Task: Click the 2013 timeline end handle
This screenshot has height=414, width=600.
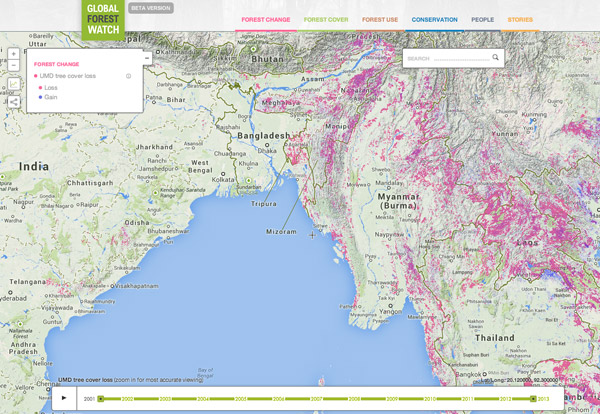Action: (x=533, y=398)
